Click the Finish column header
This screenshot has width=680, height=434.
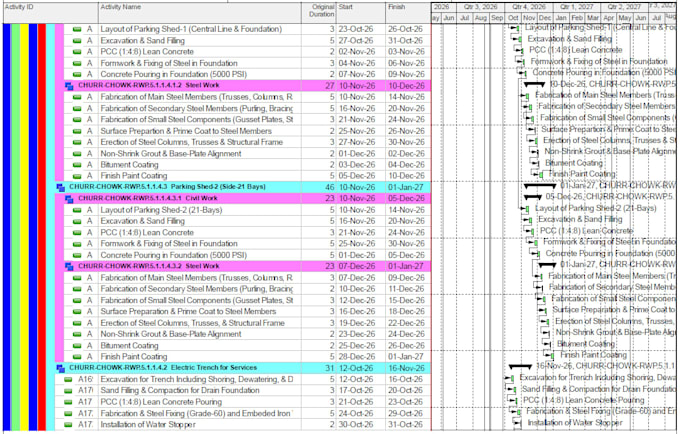408,13
